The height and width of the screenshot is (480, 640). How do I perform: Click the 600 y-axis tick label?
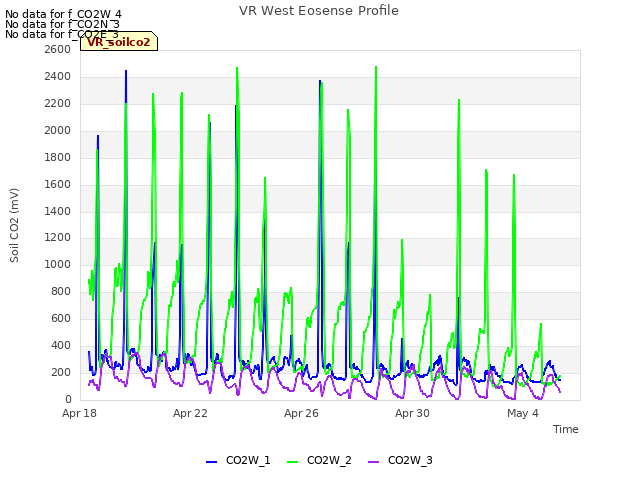click(x=61, y=318)
